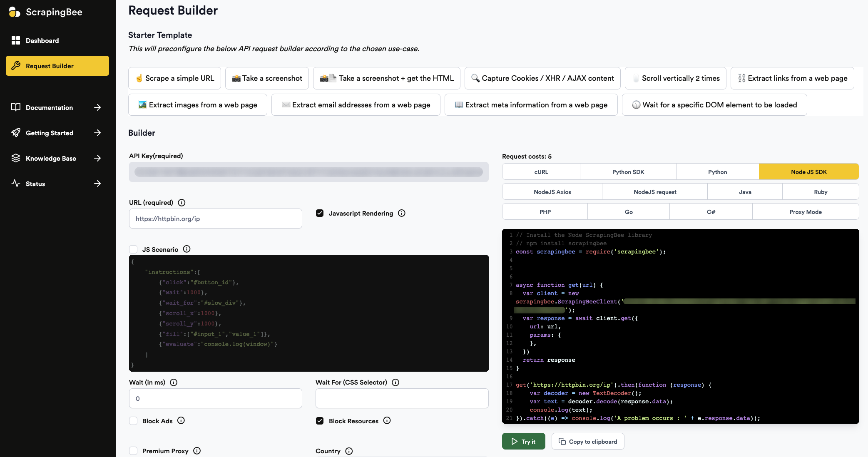The width and height of the screenshot is (868, 457).
Task: Expand the Documentation sidebar section
Action: pos(97,107)
